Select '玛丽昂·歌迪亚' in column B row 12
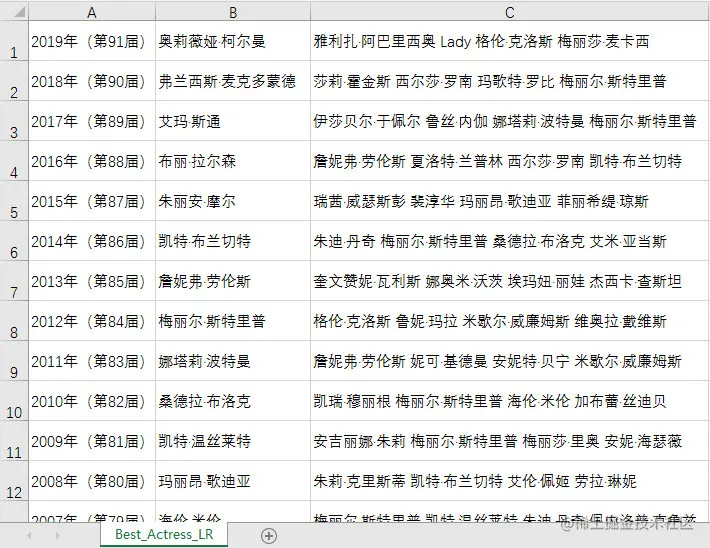The height and width of the screenshot is (548, 710). pos(233,481)
